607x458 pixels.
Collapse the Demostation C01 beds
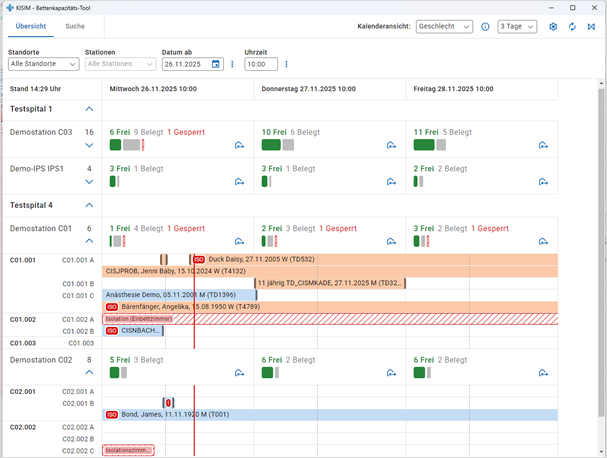click(89, 242)
